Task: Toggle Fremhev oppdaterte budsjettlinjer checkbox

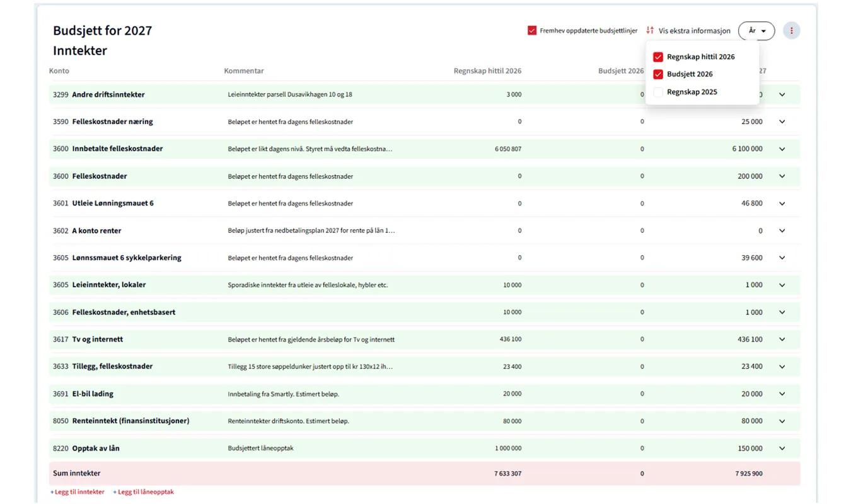Action: (x=532, y=30)
